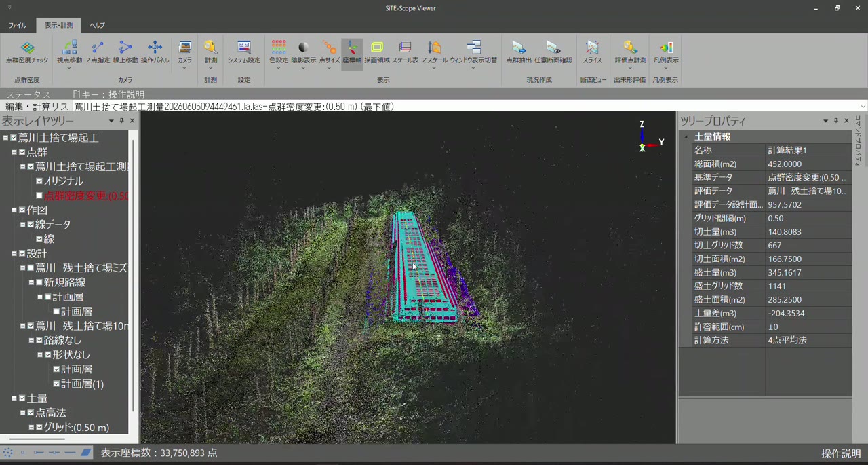Toggle the 計画層(1) checkbox
868x465 pixels.
click(56, 384)
